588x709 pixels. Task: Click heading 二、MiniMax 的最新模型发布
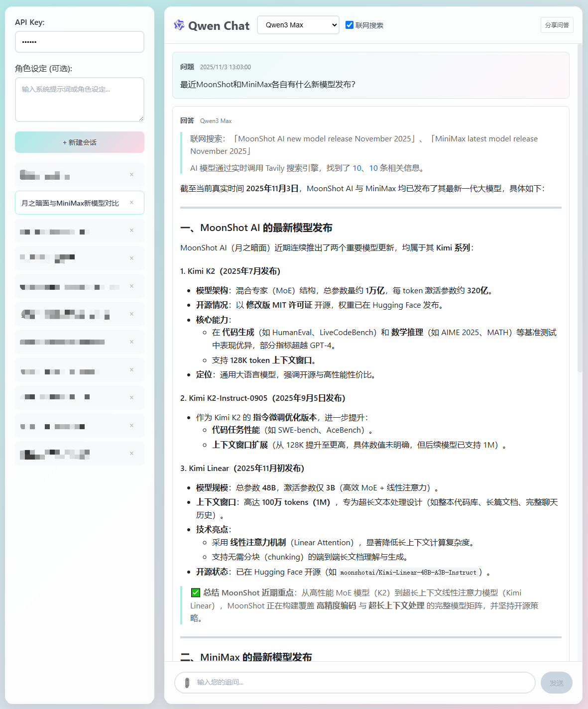[246, 657]
